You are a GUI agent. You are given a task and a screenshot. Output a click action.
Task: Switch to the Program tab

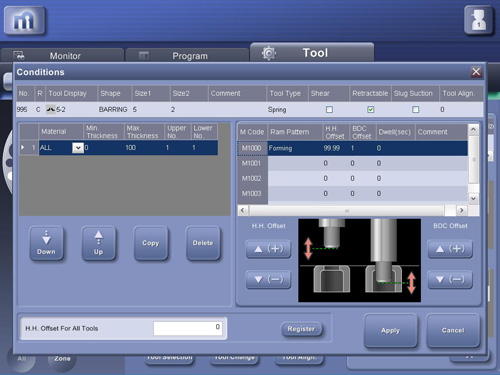click(x=187, y=55)
